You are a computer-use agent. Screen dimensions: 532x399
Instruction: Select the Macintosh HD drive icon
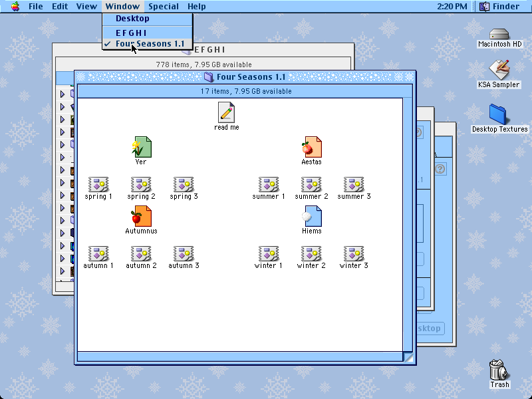pos(499,38)
